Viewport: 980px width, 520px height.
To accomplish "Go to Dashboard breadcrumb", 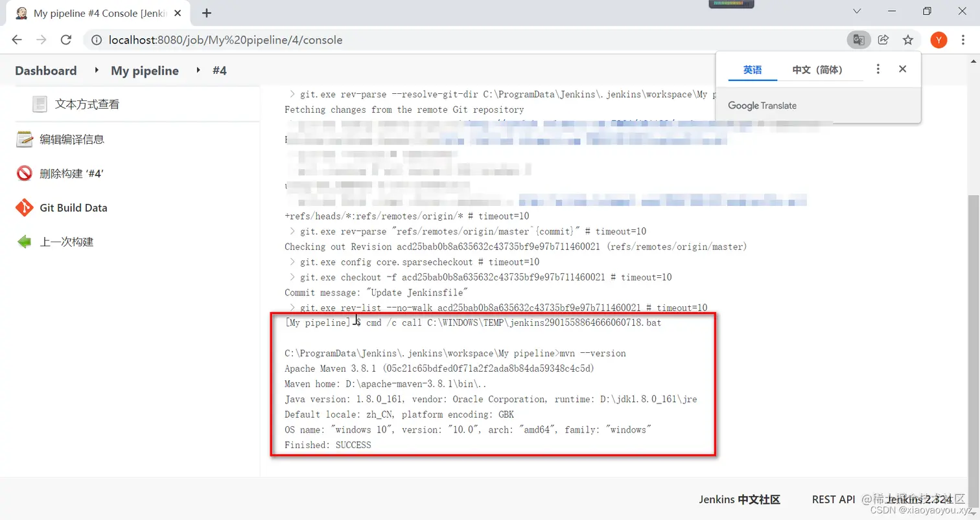I will [46, 71].
